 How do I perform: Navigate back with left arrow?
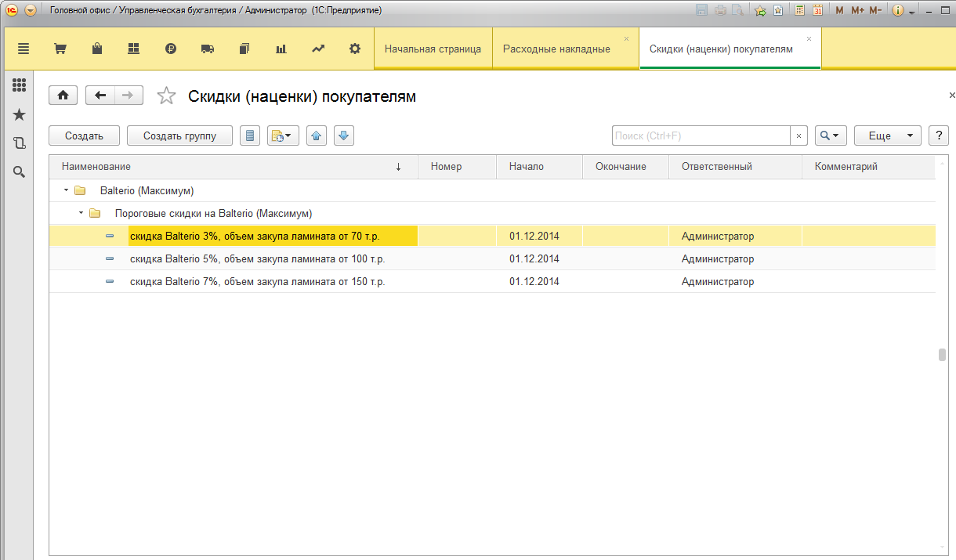click(x=100, y=96)
